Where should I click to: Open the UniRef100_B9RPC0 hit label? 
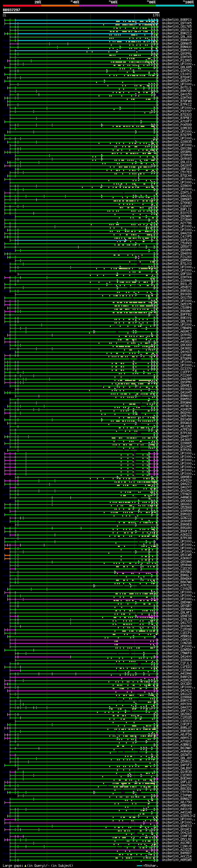(x=176, y=20)
